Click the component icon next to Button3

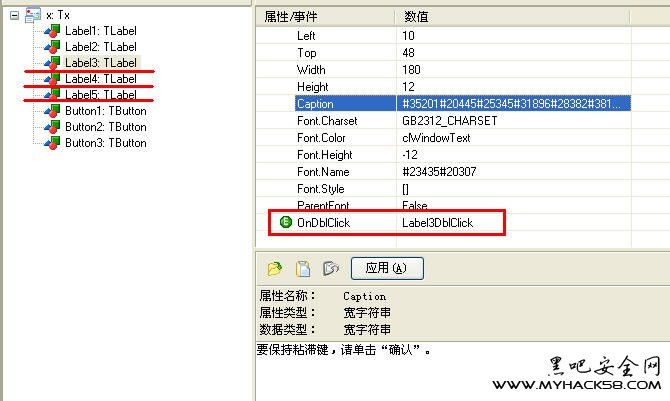(52, 143)
